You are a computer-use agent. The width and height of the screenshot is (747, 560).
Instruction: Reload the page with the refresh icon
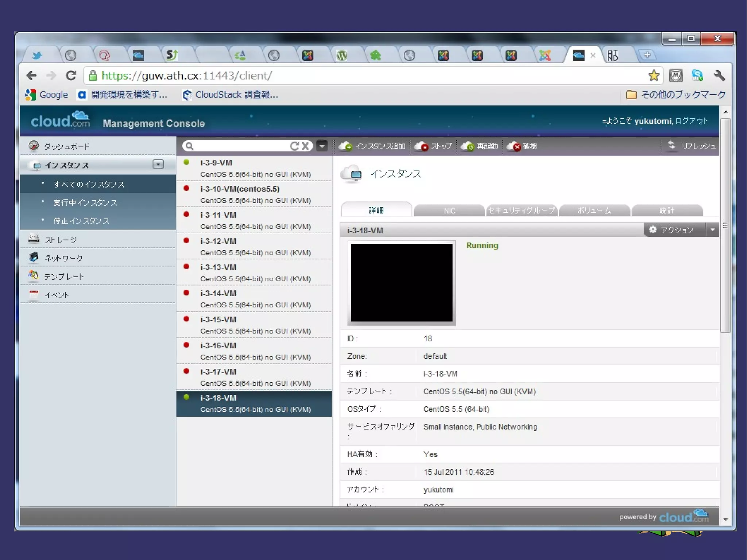click(71, 76)
